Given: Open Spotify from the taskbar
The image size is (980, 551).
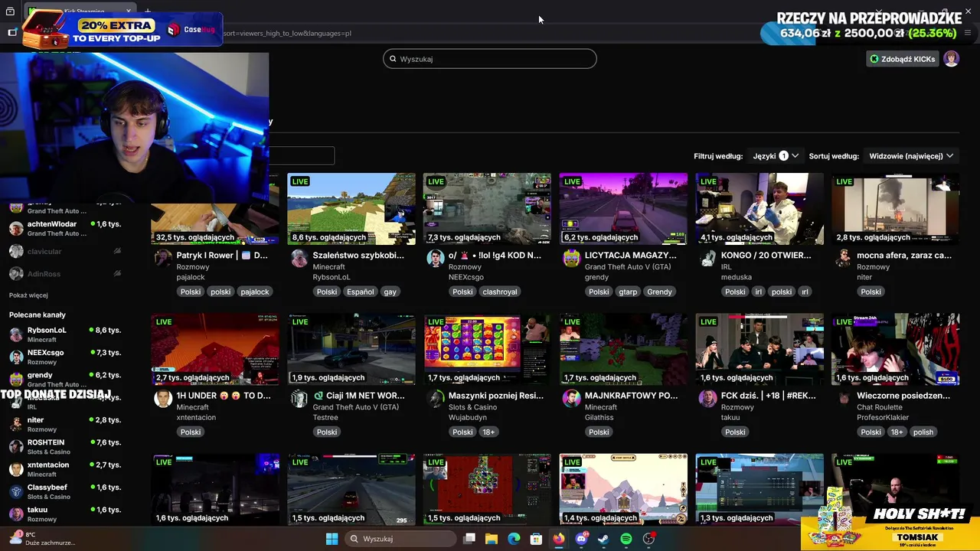Looking at the screenshot, I should 626,539.
